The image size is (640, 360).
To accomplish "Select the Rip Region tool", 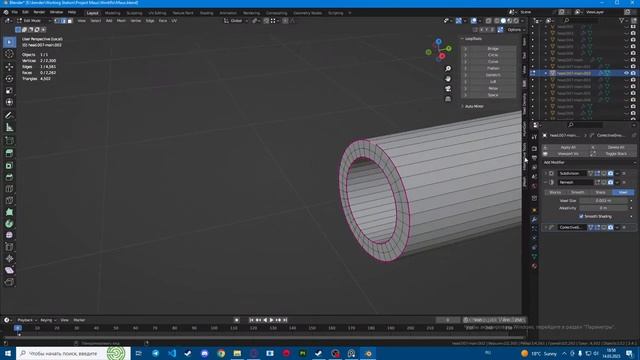I will pos(9,282).
